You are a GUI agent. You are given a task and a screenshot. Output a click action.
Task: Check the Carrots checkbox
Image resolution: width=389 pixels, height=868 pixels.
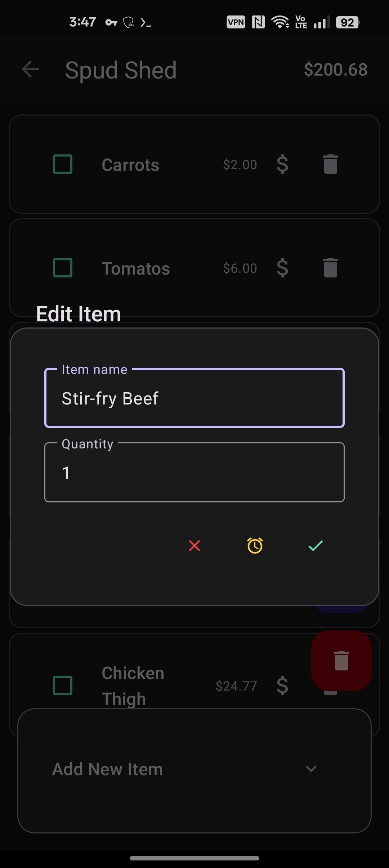pos(63,164)
